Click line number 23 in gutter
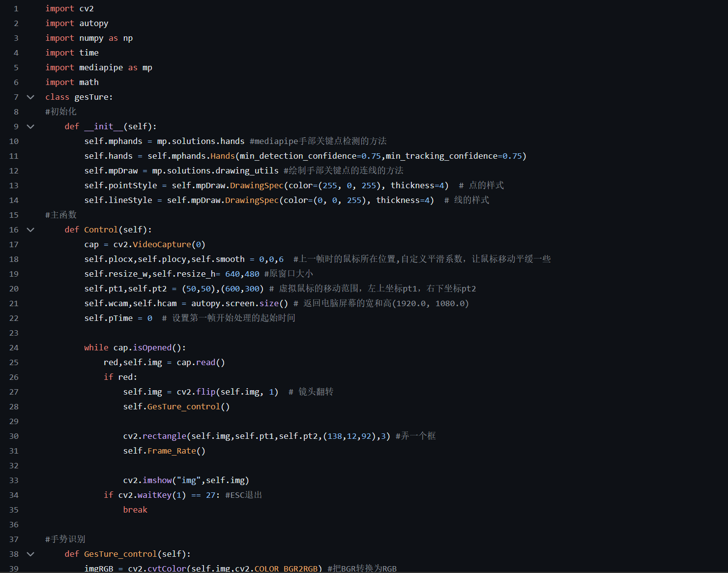Image resolution: width=728 pixels, height=573 pixels. (x=14, y=333)
